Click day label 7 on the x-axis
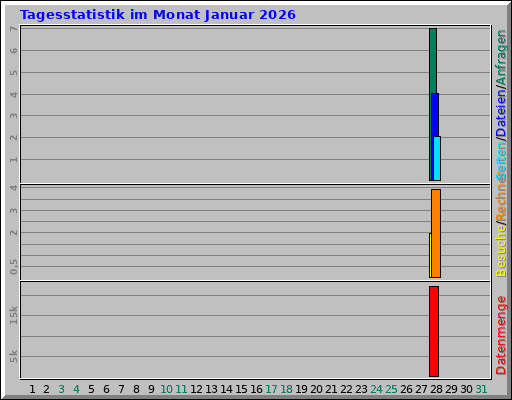512x400 pixels. click(121, 389)
